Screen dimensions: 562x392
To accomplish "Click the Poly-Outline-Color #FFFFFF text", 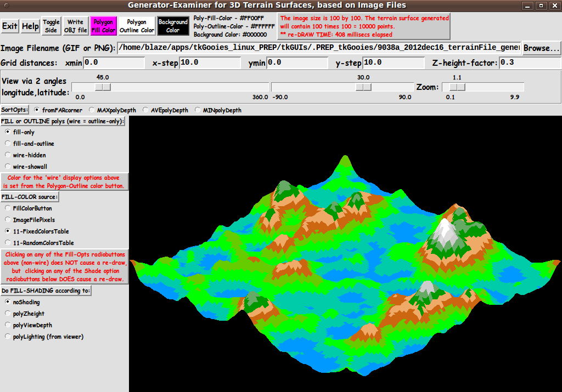I will 234,26.
